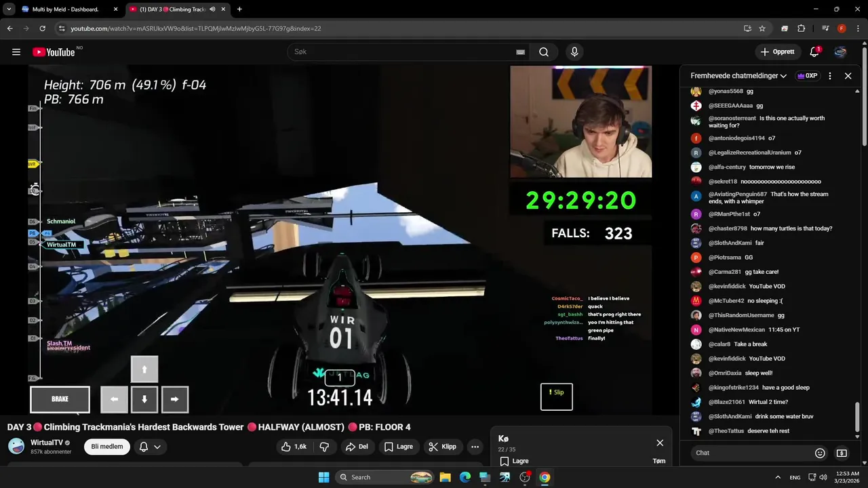Open media controls icon in toolbar
Image resolution: width=868 pixels, height=488 pixels.
point(825,28)
